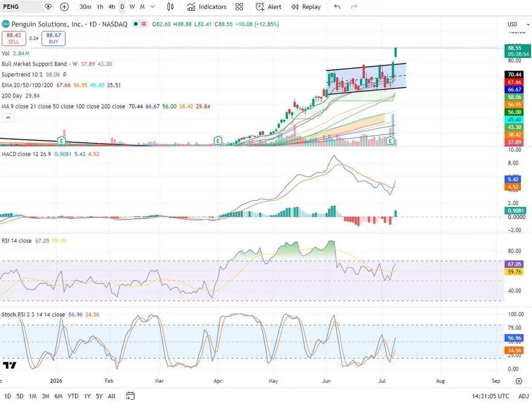The height and width of the screenshot is (404, 532).
Task: Add symbol with the plus circle icon
Action: [64, 7]
